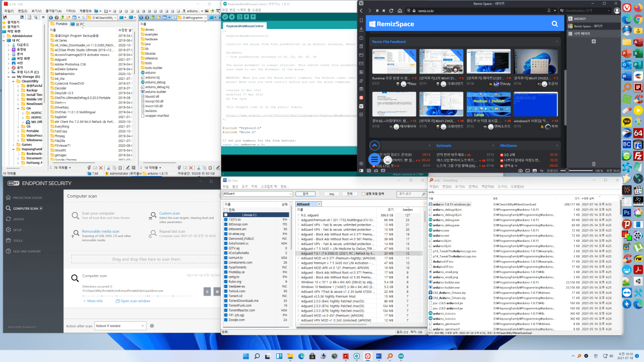
Task: Toggle PirateBay.se checkbox in Bit Che
Action: click(226, 272)
